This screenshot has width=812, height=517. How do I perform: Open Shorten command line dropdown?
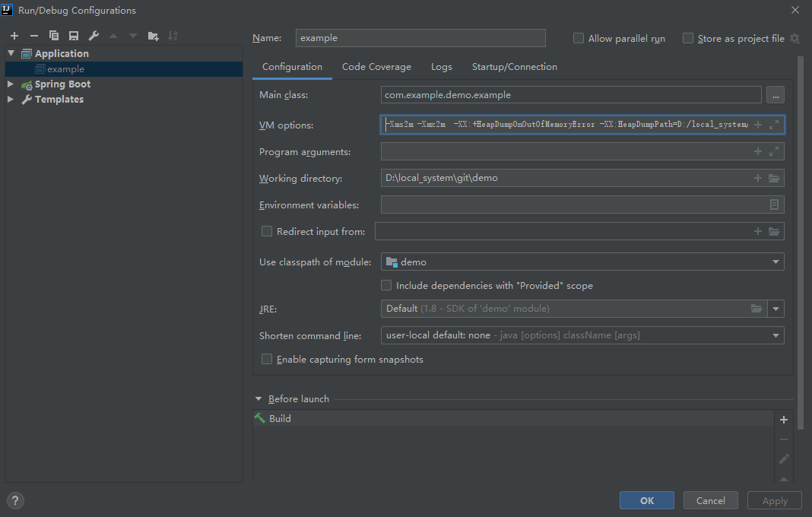[x=776, y=335]
